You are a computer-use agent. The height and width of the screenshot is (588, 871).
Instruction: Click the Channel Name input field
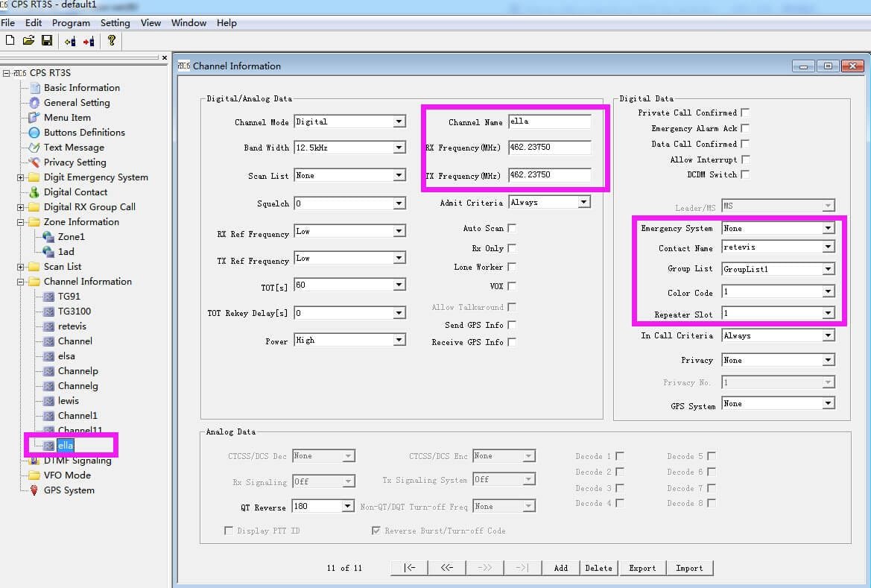click(549, 121)
